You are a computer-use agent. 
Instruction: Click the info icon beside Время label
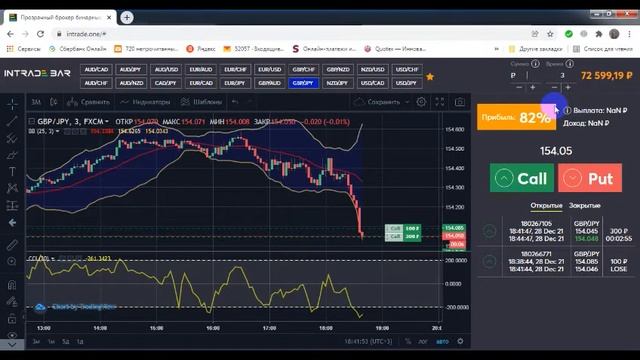pyautogui.click(x=570, y=64)
